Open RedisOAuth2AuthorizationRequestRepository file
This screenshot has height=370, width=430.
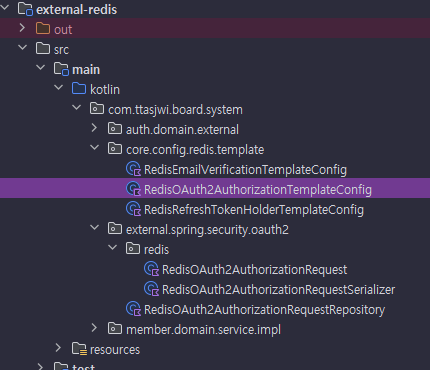point(265,310)
